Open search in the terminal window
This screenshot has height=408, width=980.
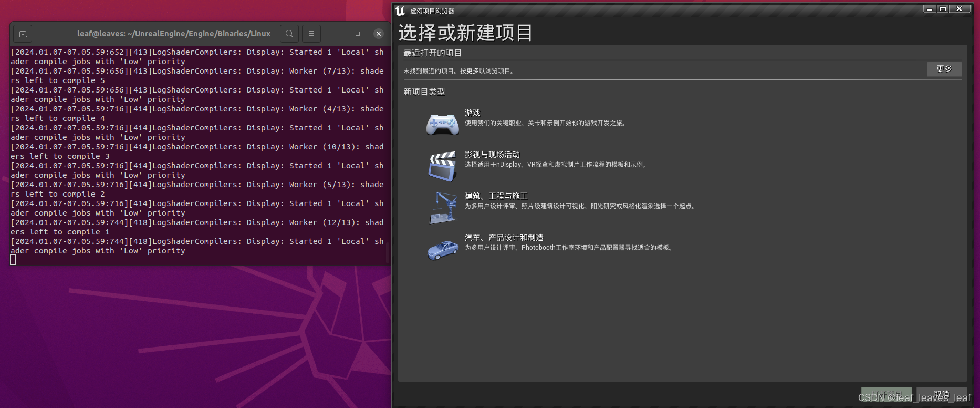(289, 34)
